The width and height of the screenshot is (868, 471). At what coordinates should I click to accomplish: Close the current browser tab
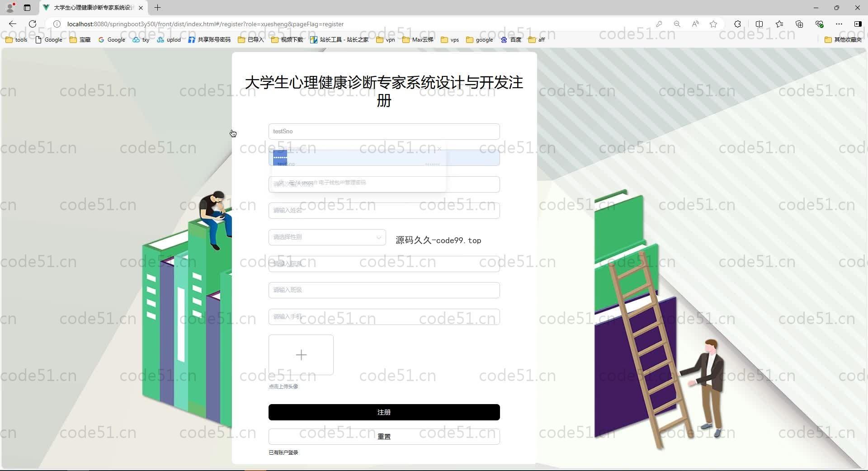tap(141, 8)
